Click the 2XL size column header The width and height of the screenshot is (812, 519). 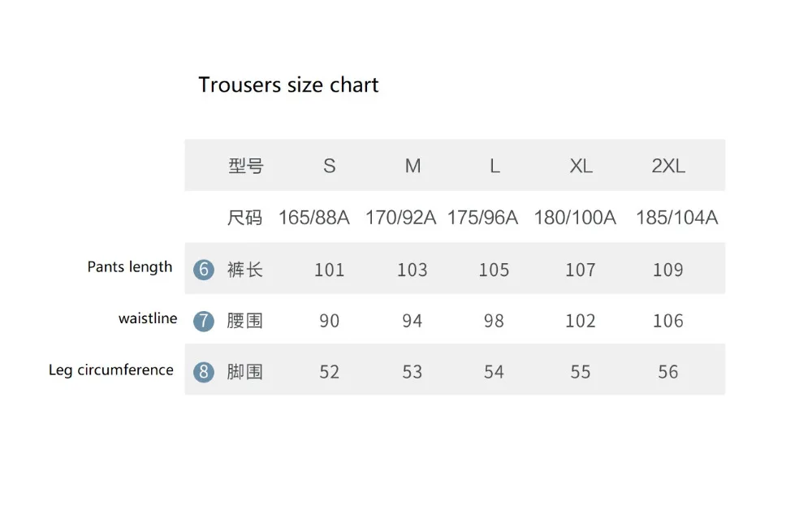click(668, 166)
